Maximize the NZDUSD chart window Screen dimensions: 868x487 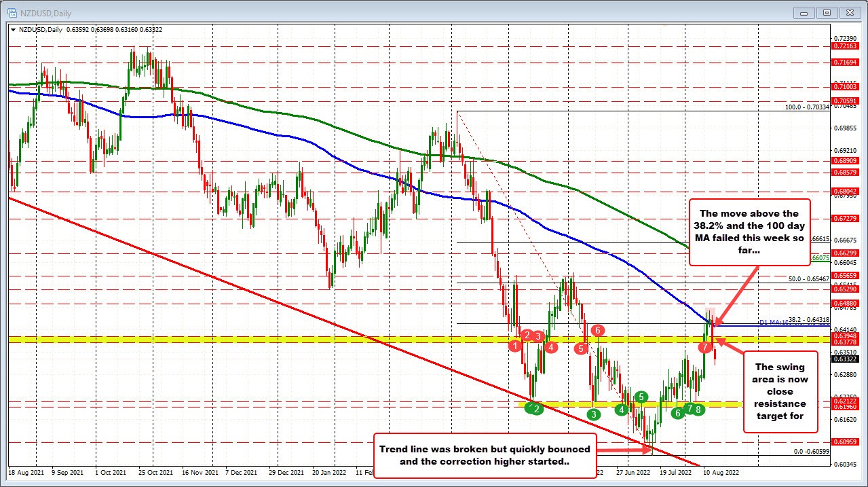[x=827, y=12]
